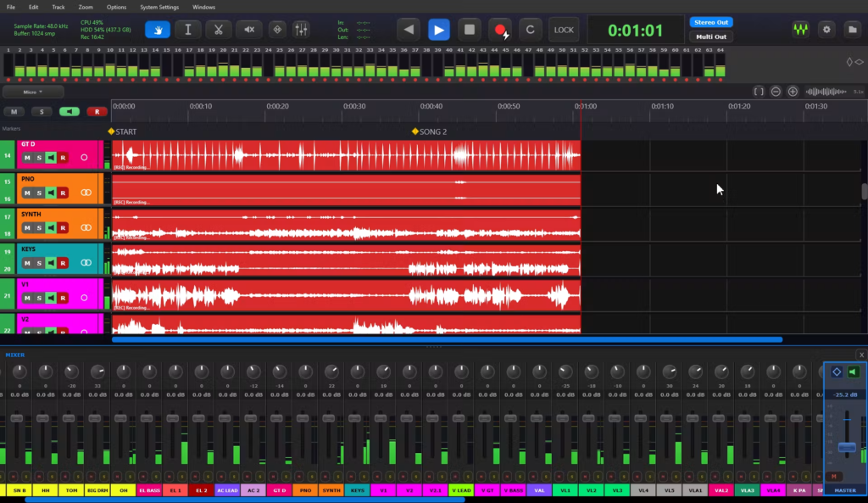Open the mixer faders icon

[301, 30]
